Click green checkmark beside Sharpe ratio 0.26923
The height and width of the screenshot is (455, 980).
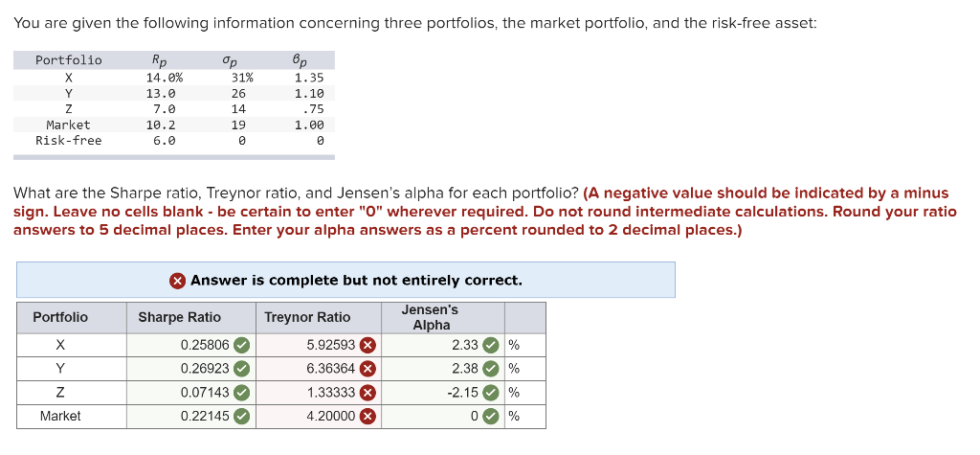[x=242, y=369]
